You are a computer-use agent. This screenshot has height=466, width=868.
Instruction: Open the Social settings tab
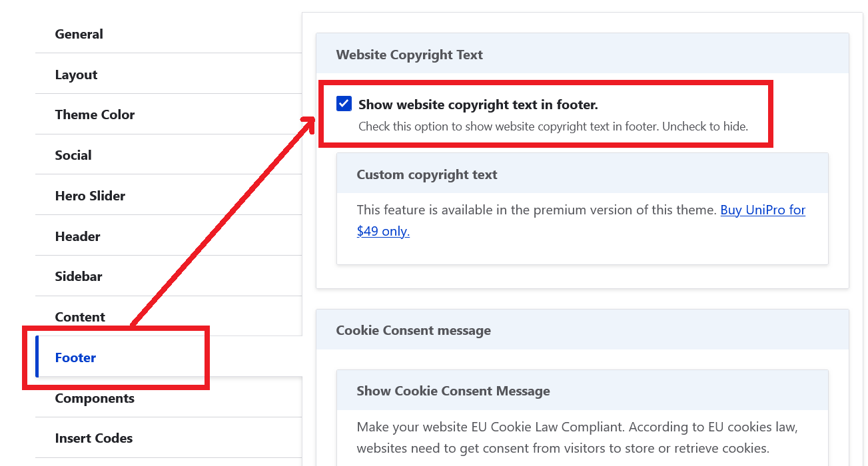tap(73, 155)
